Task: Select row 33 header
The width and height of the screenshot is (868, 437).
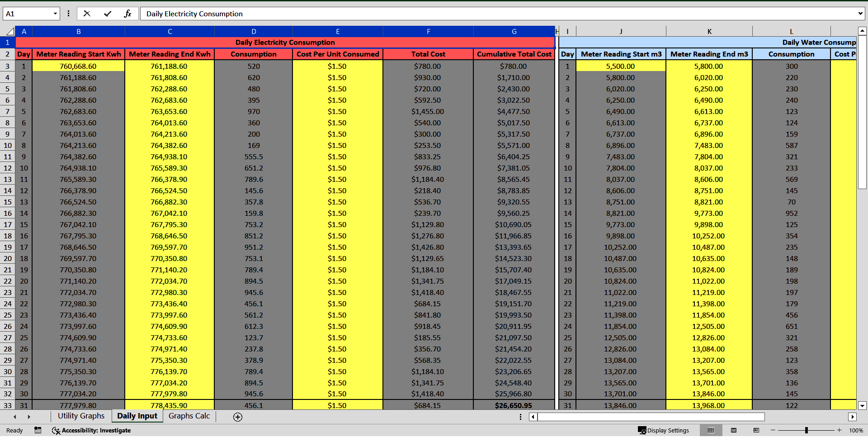Action: click(x=8, y=405)
